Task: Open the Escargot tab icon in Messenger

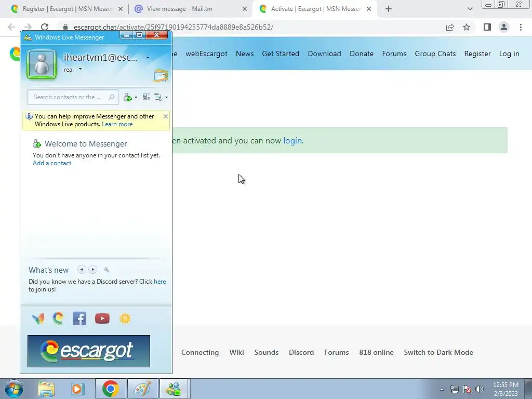Action: (x=58, y=318)
